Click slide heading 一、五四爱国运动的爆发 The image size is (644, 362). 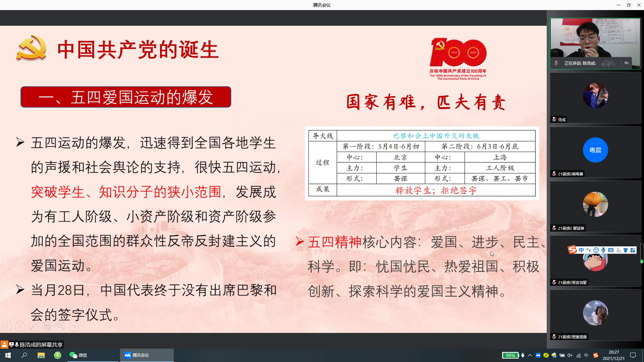[x=126, y=97]
